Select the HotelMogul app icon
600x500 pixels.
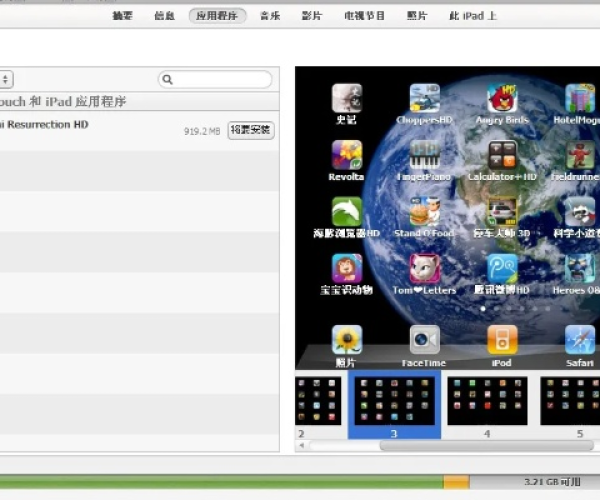tap(580, 98)
